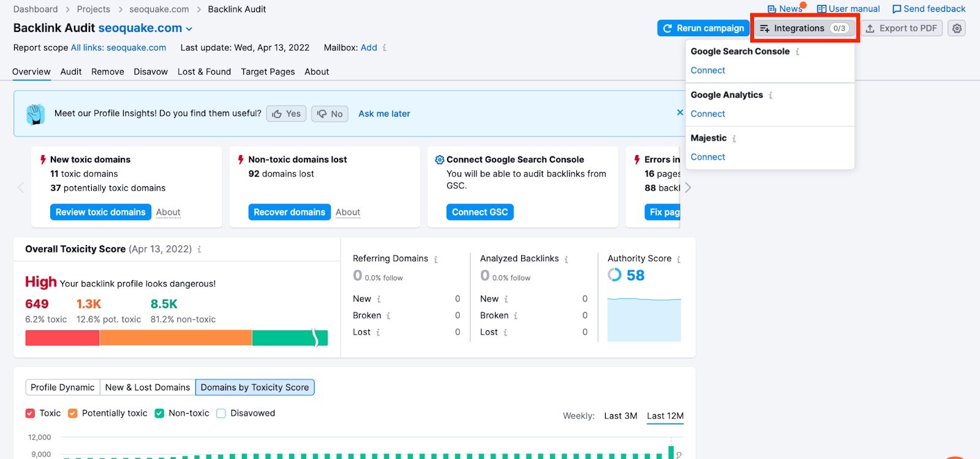Click the red toxic segment of toxicity bar

(62, 338)
